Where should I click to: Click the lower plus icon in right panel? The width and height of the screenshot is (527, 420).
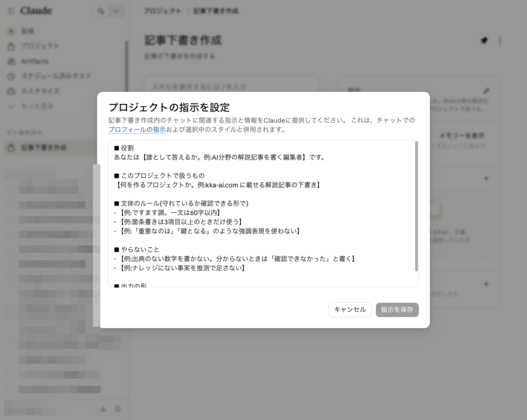click(x=486, y=284)
